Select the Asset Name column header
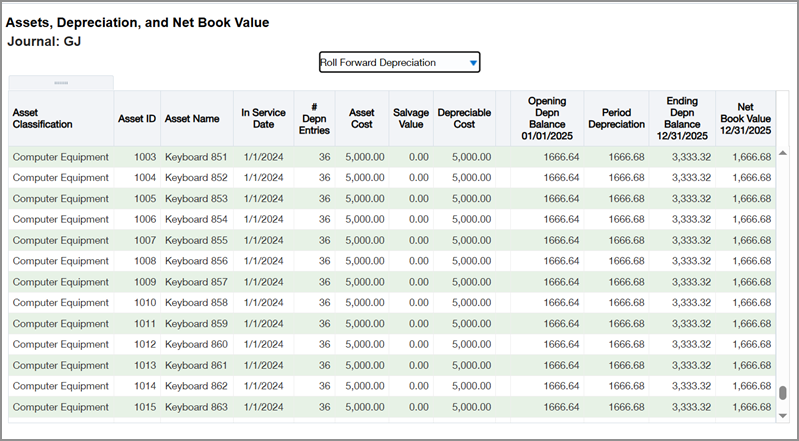The image size is (799, 441). (191, 119)
